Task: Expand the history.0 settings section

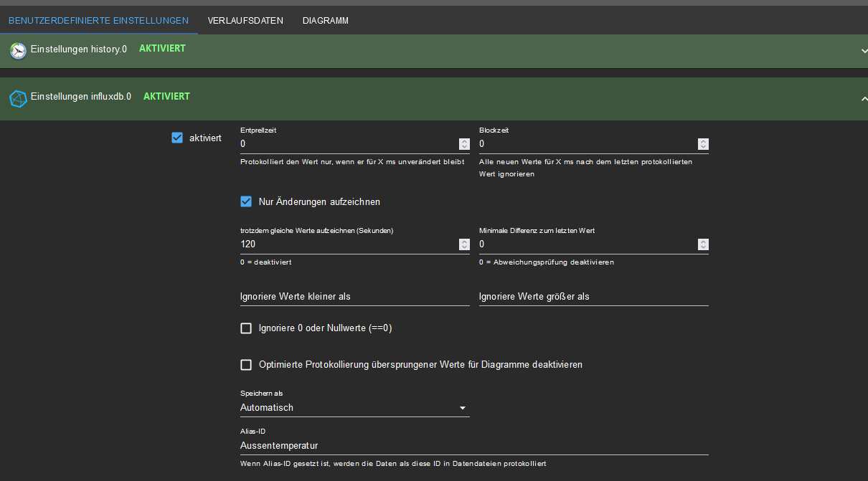Action: pos(863,51)
